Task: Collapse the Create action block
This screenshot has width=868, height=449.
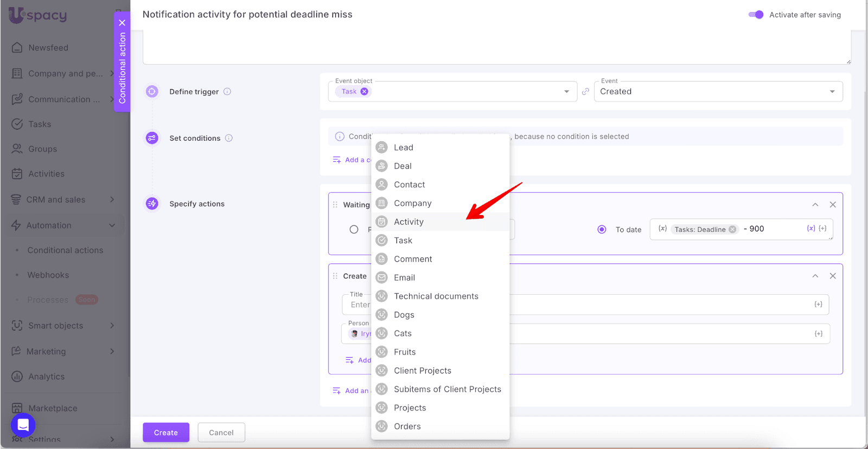Action: coord(815,276)
